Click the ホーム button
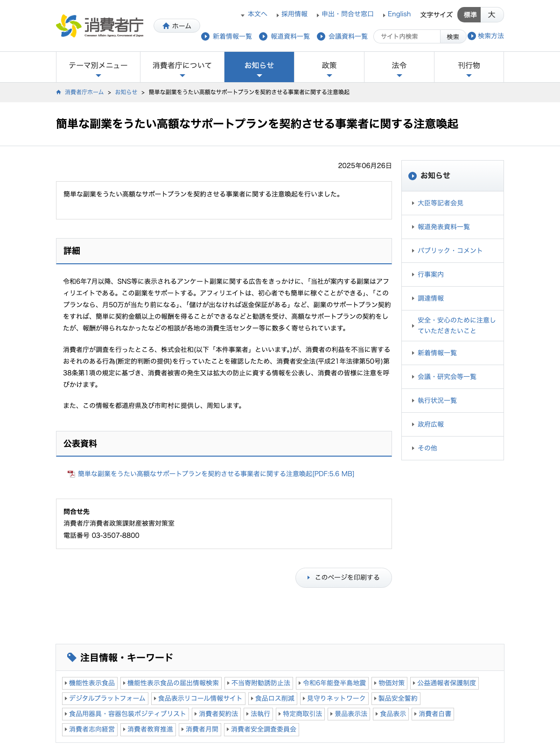Screen dimensions: 560x747 [x=177, y=26]
